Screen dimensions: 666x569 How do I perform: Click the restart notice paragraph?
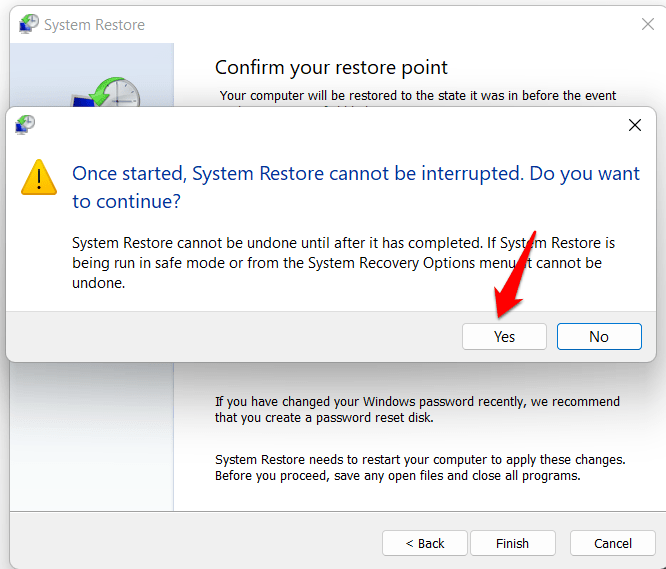420,467
